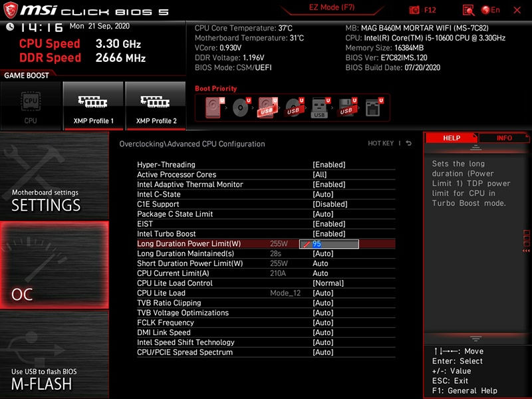The height and width of the screenshot is (399, 532).
Task: Enable XMP Profile 2
Action: 156,106
